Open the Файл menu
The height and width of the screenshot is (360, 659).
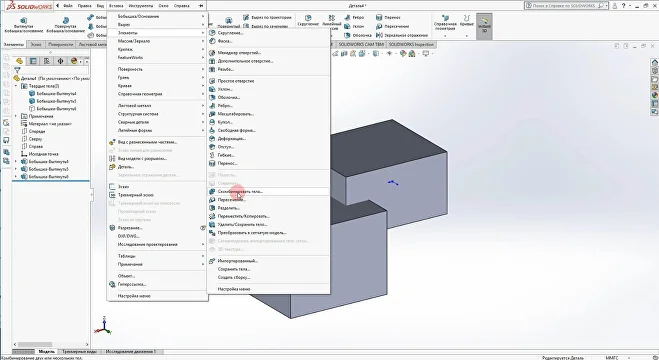pos(68,6)
